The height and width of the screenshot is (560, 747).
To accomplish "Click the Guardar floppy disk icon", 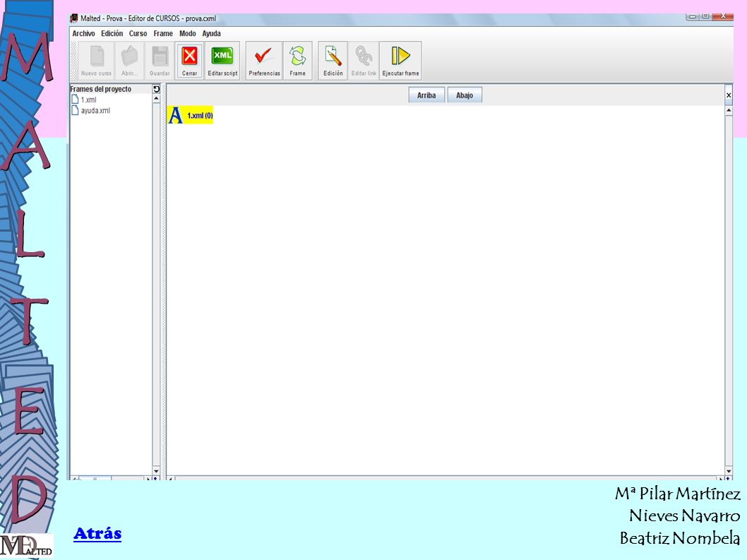I will pos(160,61).
